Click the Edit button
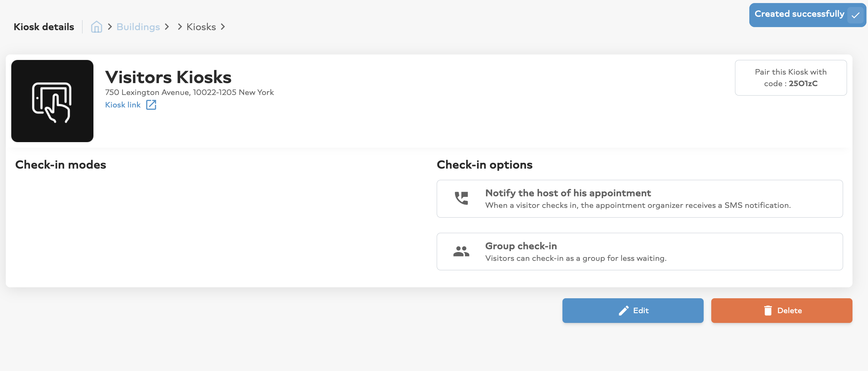The height and width of the screenshot is (371, 868). (x=633, y=310)
